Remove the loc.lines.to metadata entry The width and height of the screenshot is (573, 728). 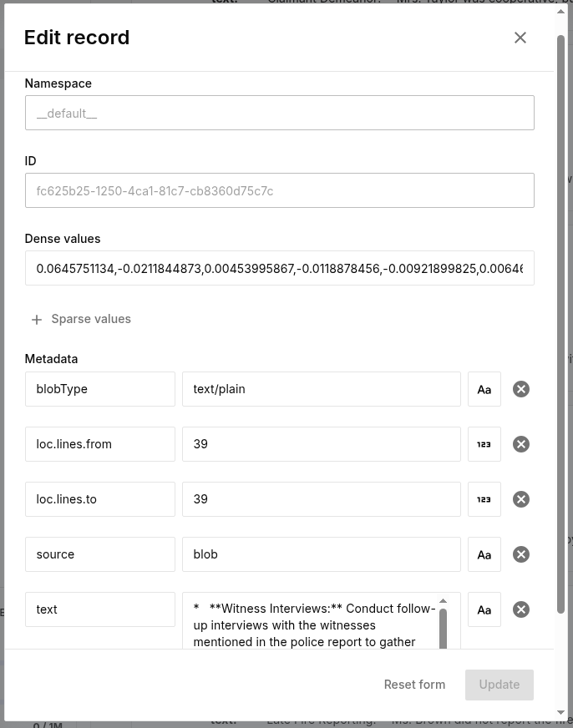[521, 499]
